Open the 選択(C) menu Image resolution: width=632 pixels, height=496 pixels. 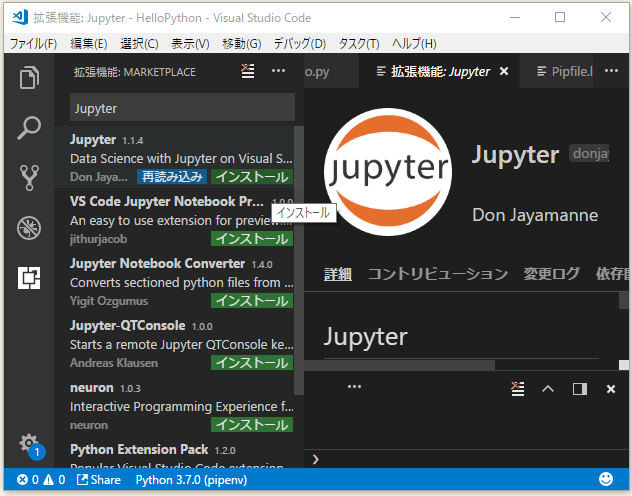(x=139, y=44)
